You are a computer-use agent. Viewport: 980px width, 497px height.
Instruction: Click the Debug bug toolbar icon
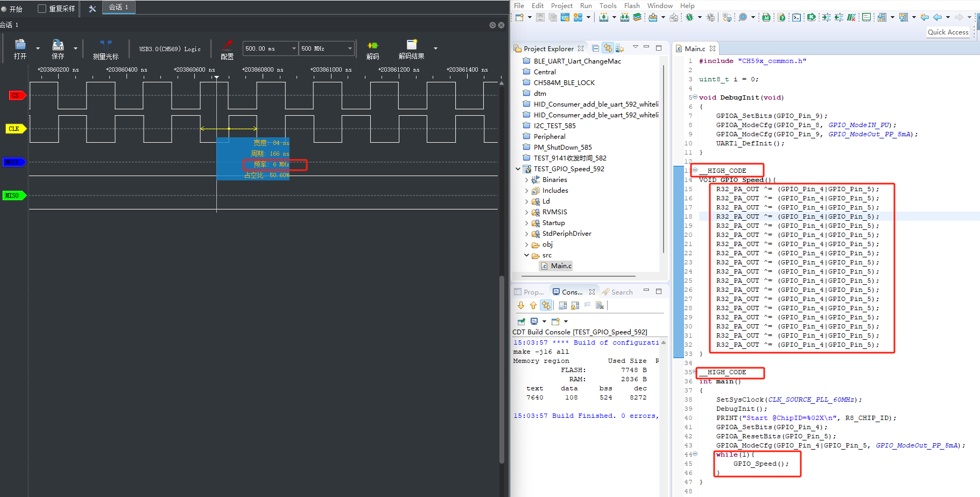pos(690,17)
